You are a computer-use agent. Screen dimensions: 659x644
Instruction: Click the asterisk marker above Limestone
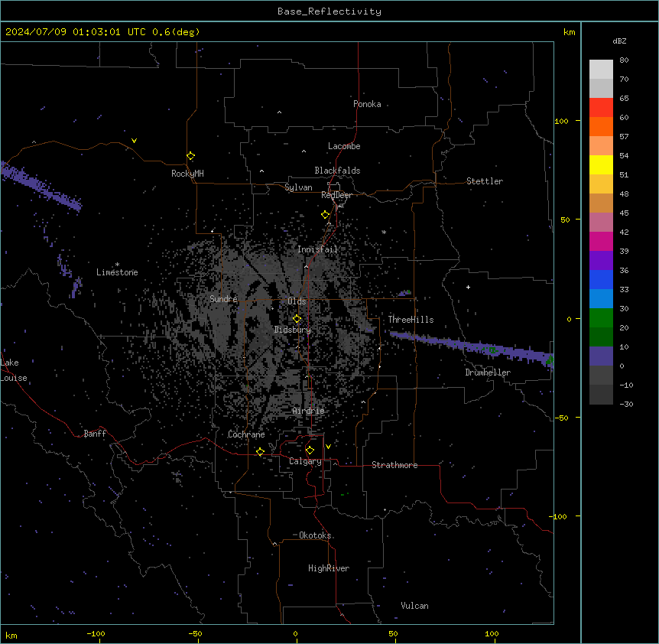pyautogui.click(x=117, y=265)
